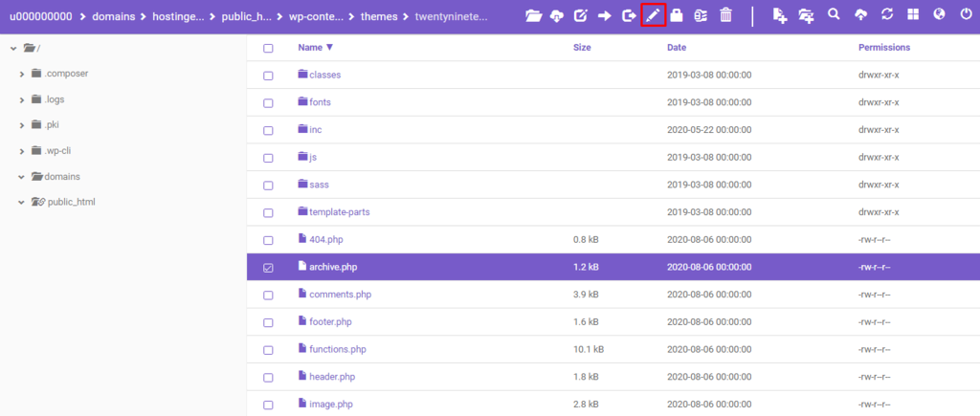The width and height of the screenshot is (980, 416).
Task: Check the box for footer.php
Action: coord(268,323)
